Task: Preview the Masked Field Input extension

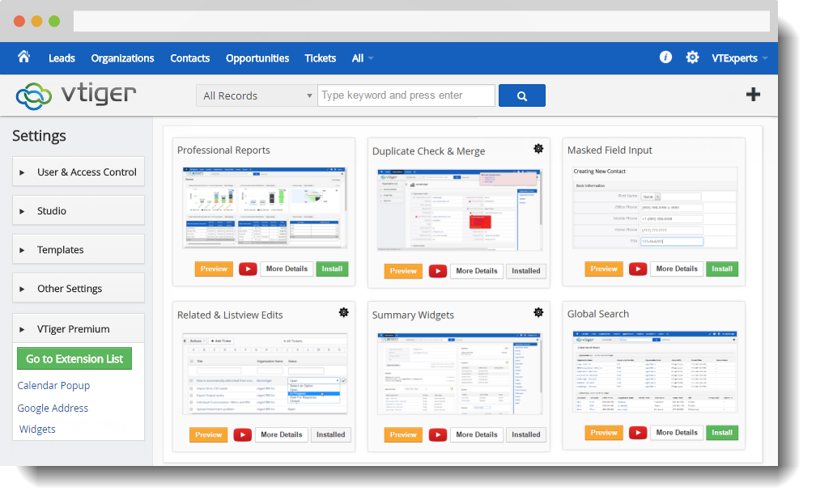Action: pyautogui.click(x=604, y=269)
